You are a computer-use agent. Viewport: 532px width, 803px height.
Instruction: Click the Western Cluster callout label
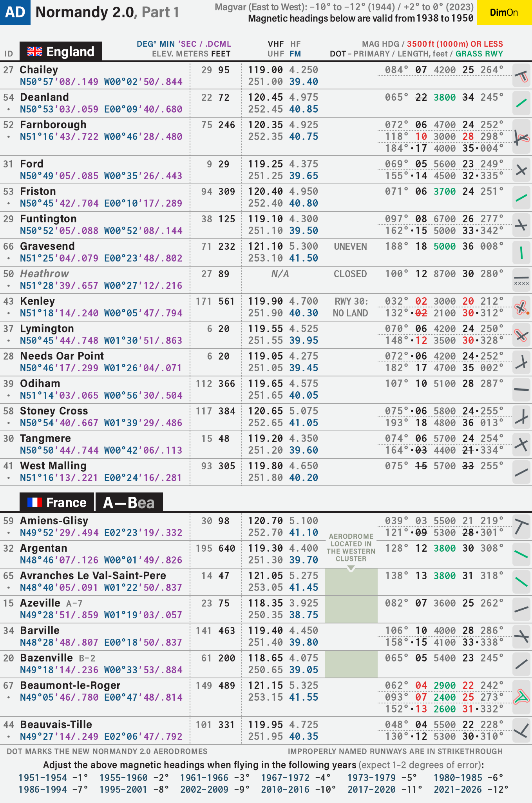351,547
